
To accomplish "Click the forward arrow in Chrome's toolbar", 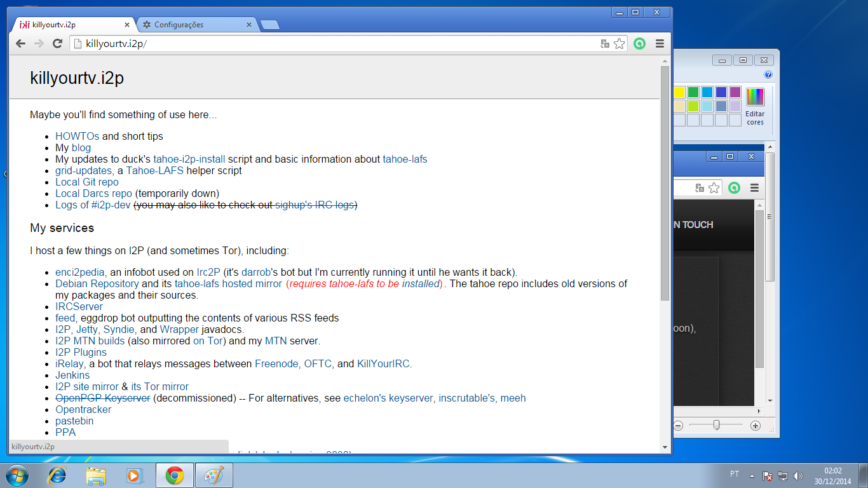I will [x=39, y=44].
